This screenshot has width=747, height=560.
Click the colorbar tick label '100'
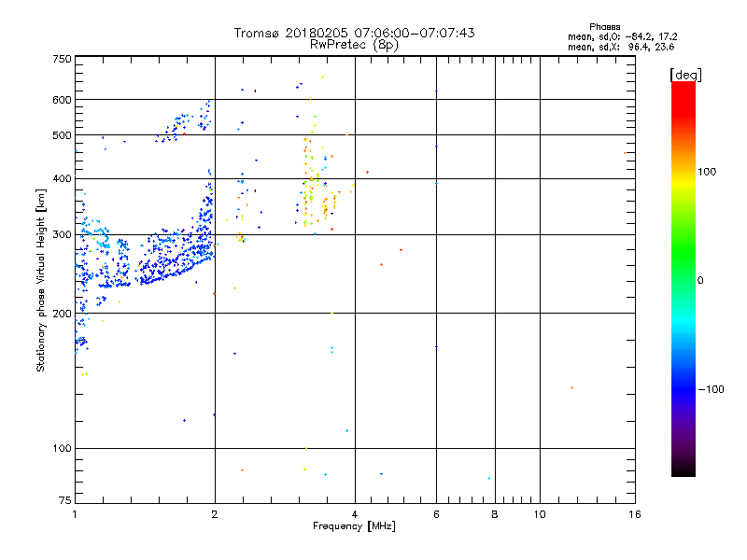pyautogui.click(x=707, y=172)
